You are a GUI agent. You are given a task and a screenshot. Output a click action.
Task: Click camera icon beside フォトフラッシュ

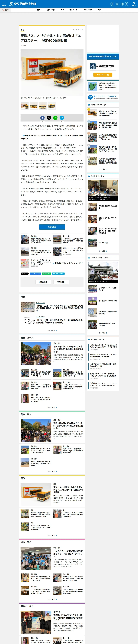pos(89,176)
